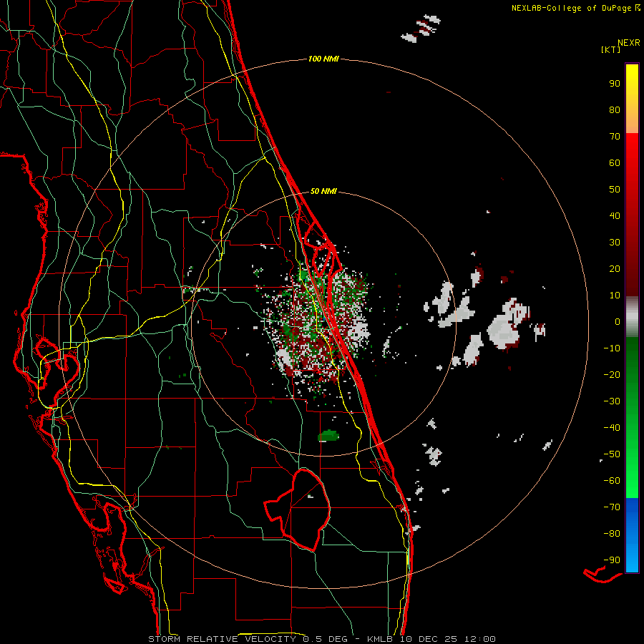Click the blue segment of the color bar

pos(632,535)
